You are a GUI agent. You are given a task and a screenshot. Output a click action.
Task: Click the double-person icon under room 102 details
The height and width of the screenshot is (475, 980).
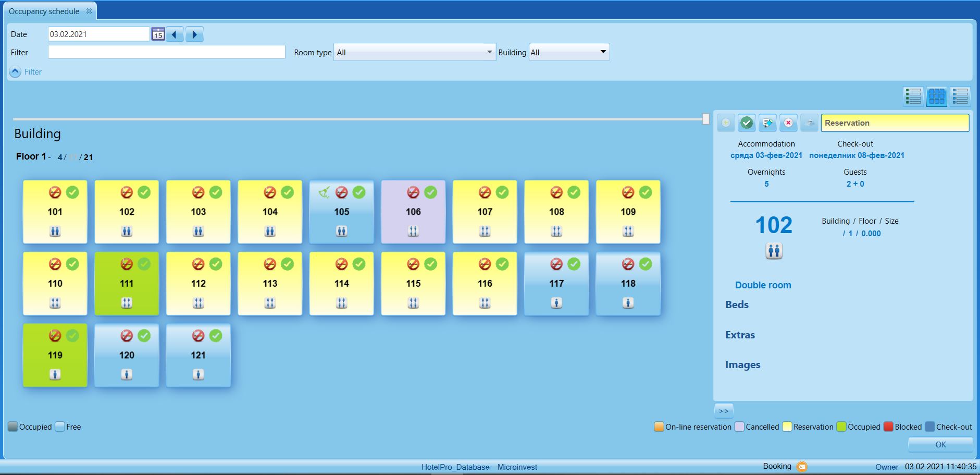click(x=774, y=251)
